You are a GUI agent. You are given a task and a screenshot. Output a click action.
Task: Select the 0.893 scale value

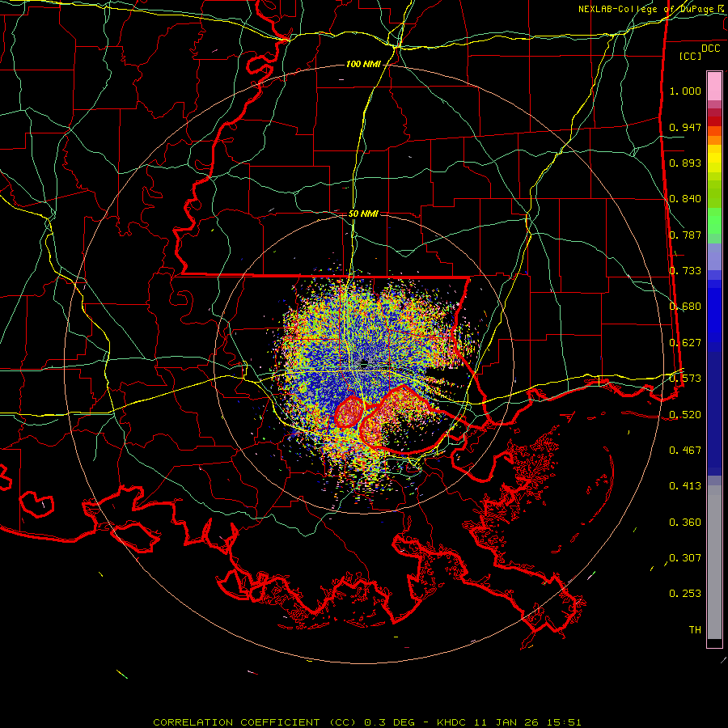(x=685, y=163)
